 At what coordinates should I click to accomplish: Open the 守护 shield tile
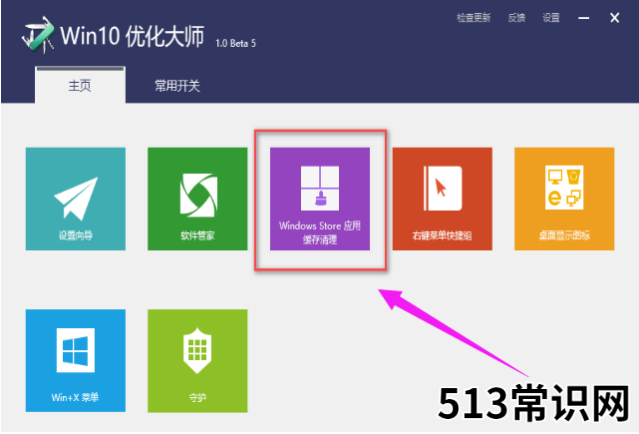coord(197,361)
